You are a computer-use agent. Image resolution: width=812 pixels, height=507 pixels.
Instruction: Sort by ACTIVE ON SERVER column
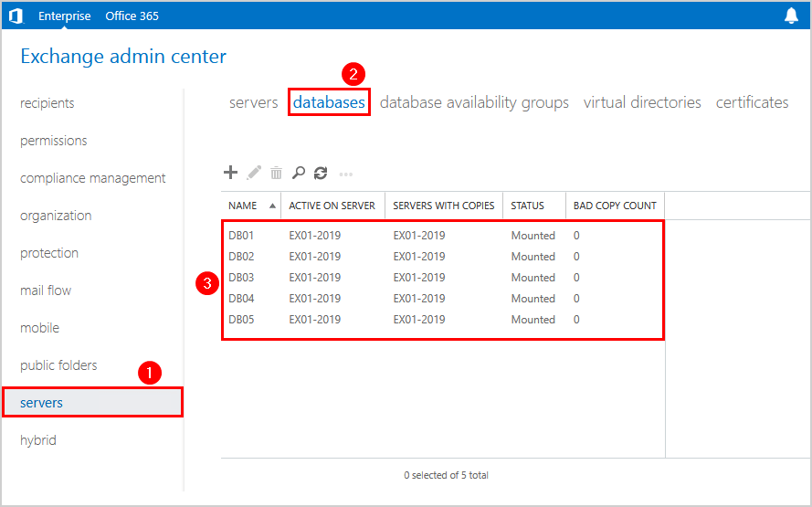coord(332,206)
